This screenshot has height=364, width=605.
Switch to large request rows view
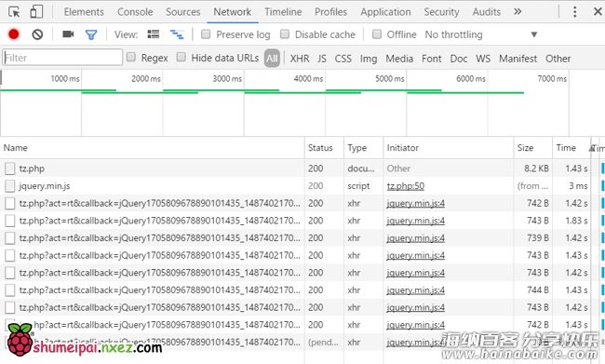(x=154, y=34)
